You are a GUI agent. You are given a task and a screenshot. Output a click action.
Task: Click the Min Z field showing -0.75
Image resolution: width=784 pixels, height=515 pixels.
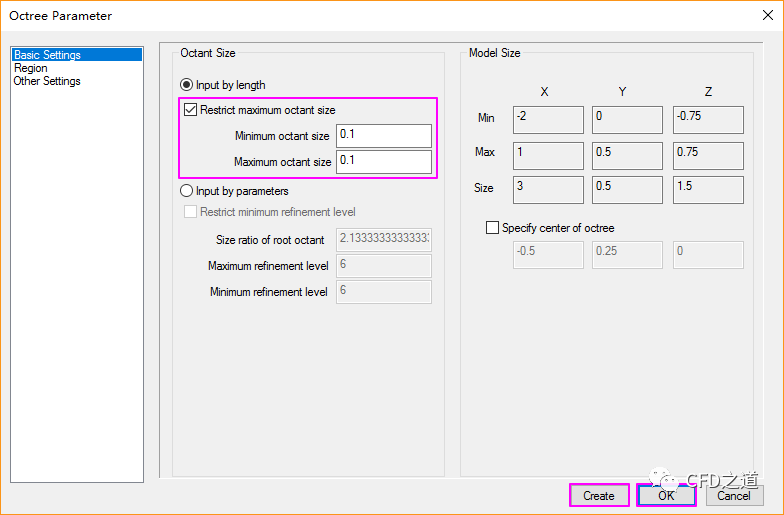[708, 120]
